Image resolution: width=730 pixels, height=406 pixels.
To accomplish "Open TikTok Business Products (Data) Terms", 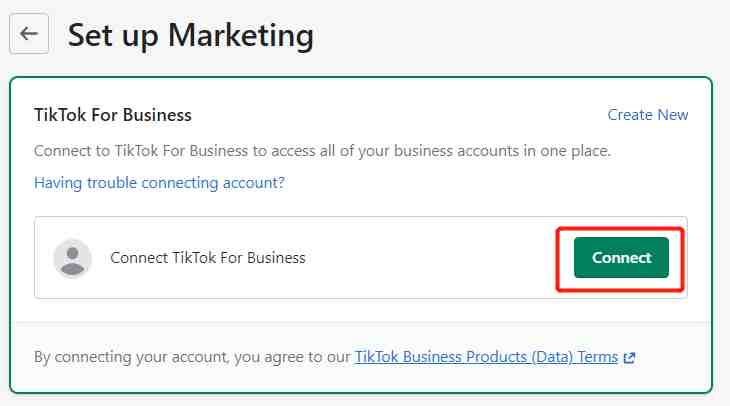I will point(486,357).
